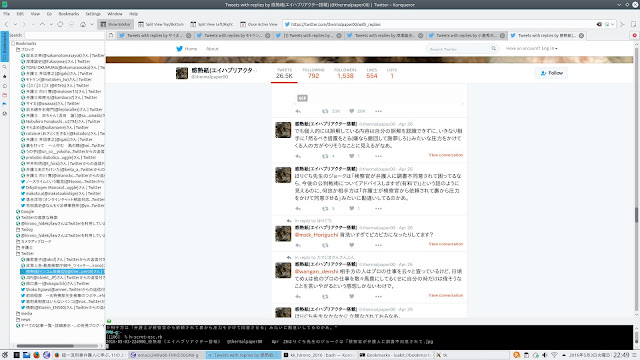Screen dimensions: 640x360
Task: Click the red close-tab button at far right
Action: [x=635, y=36]
